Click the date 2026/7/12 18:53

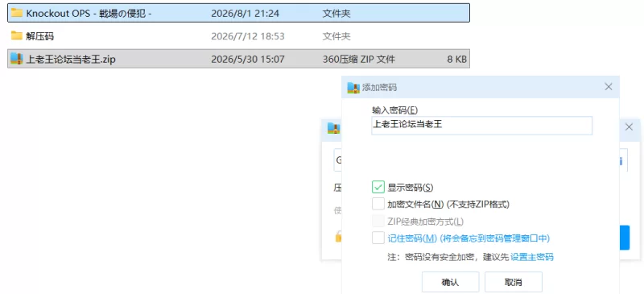pyautogui.click(x=248, y=36)
